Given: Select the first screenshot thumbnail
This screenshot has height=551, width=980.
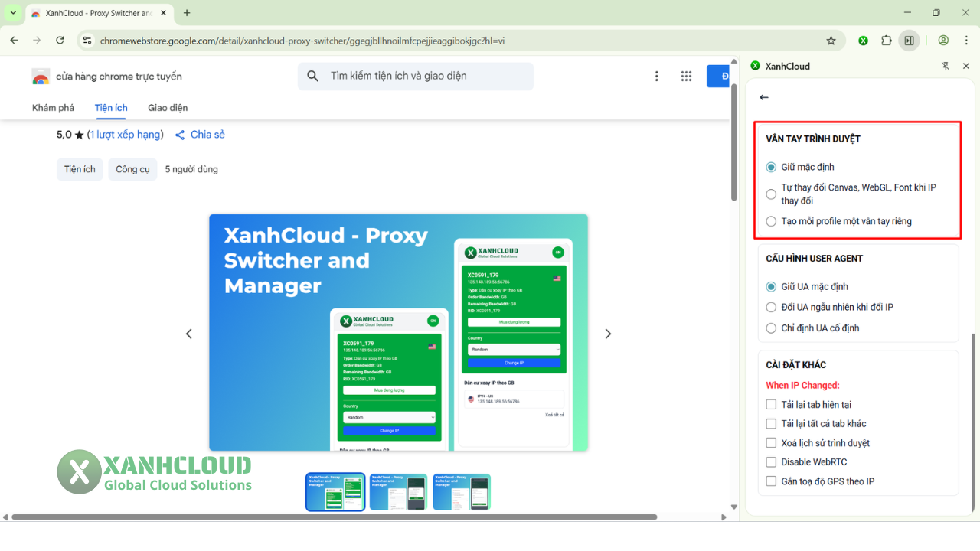Looking at the screenshot, I should 335,491.
